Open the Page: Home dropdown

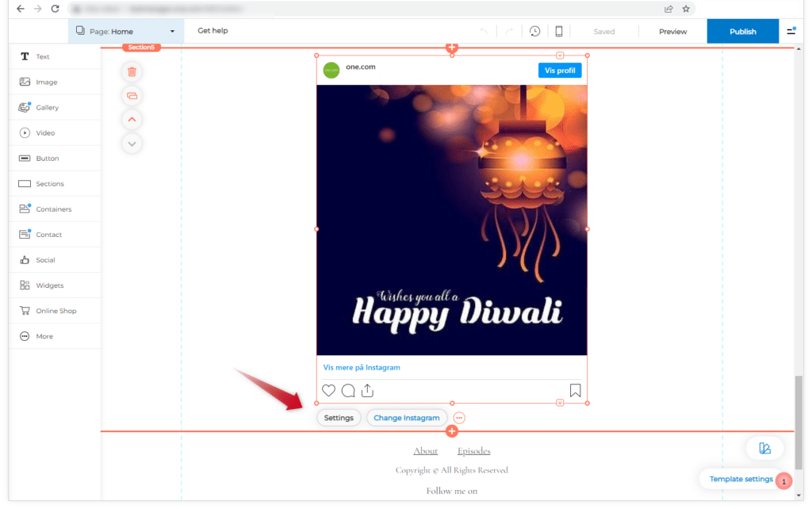pyautogui.click(x=125, y=32)
